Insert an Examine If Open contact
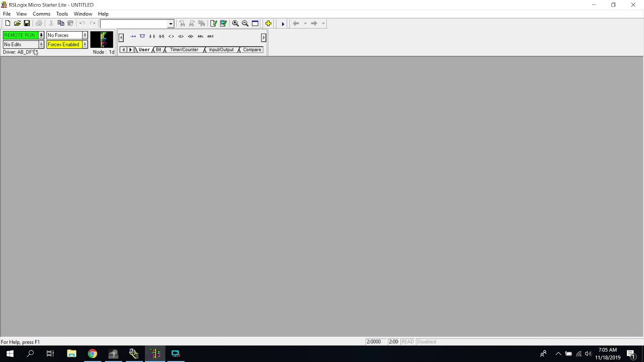Screen dimensions: 644x362 (x=162, y=36)
